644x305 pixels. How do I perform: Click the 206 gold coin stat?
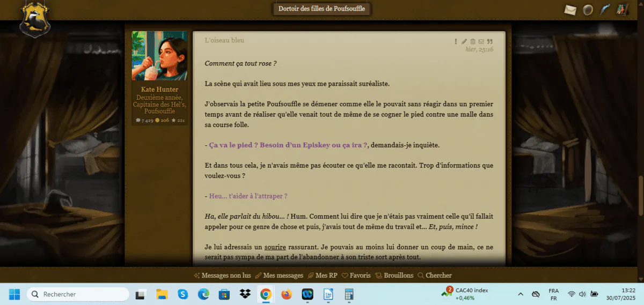[162, 121]
